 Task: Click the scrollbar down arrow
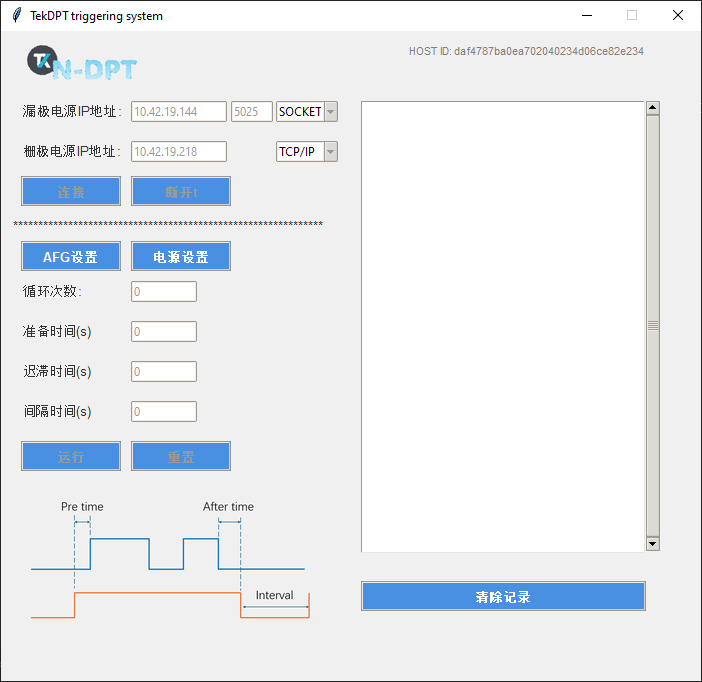pyautogui.click(x=653, y=543)
